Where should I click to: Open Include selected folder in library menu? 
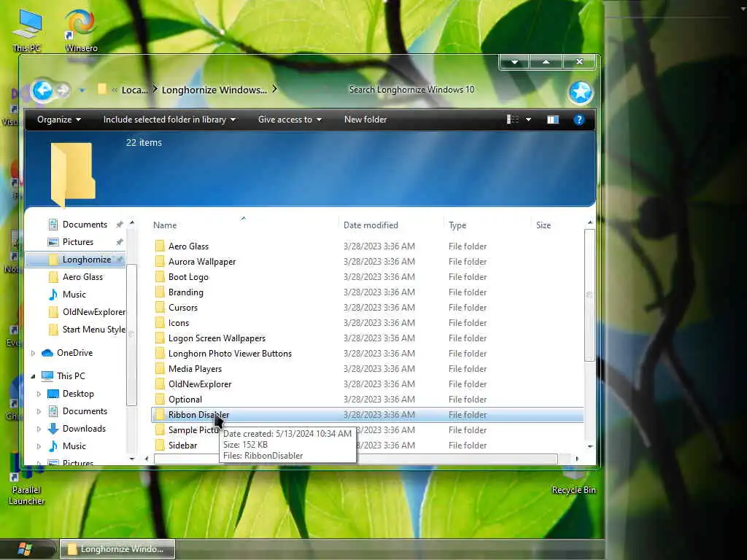click(169, 120)
